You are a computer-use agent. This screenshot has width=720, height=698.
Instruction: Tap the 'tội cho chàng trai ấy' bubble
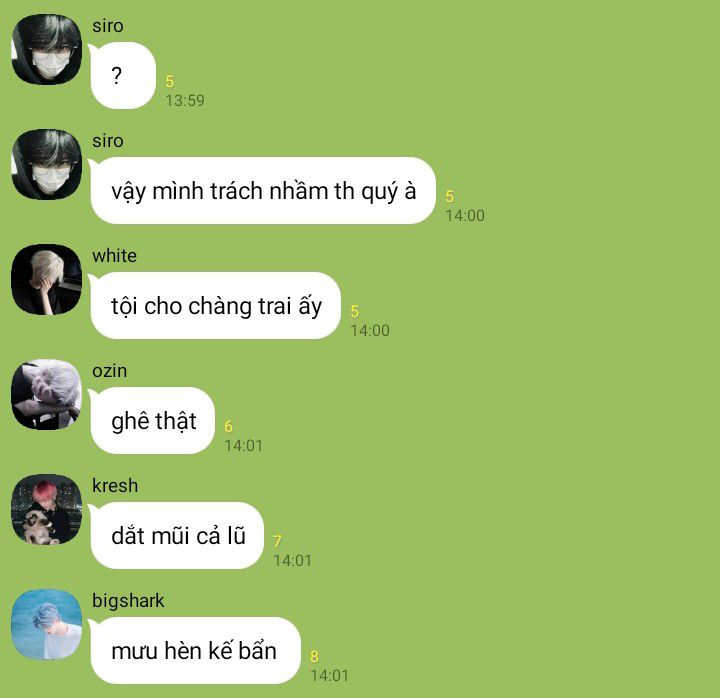point(215,306)
